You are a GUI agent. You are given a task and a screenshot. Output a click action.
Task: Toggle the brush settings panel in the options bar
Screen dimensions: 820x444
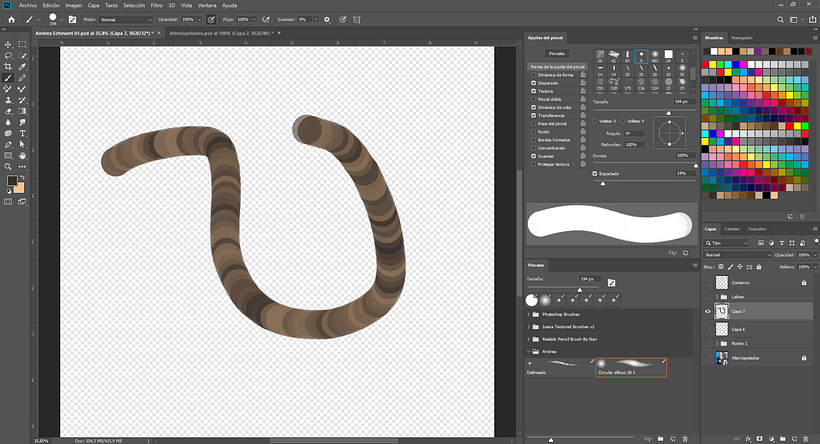pyautogui.click(x=72, y=19)
